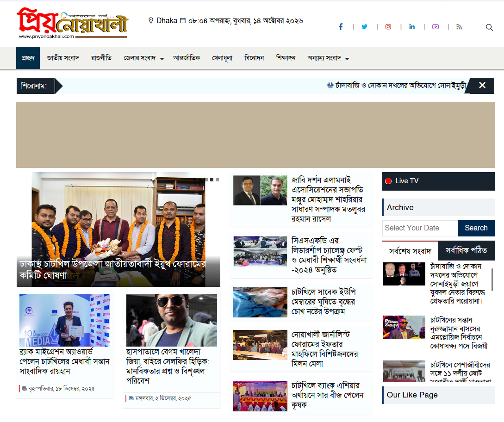Click the Live TV header bar
Viewport: 504px width, 422px height.
[438, 181]
